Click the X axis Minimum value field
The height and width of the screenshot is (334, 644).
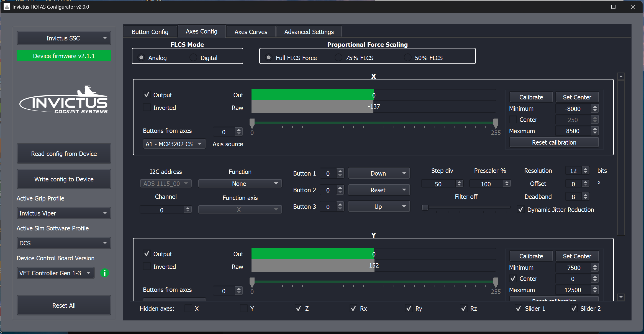573,109
